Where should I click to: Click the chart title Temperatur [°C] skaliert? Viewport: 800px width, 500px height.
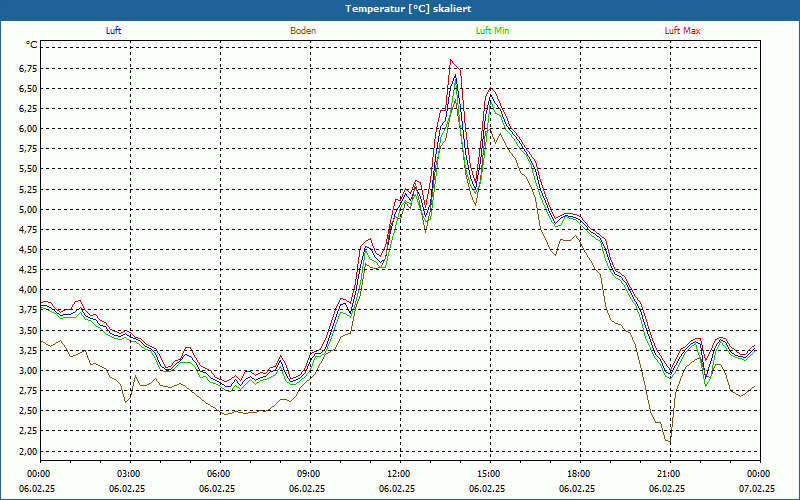pos(408,9)
